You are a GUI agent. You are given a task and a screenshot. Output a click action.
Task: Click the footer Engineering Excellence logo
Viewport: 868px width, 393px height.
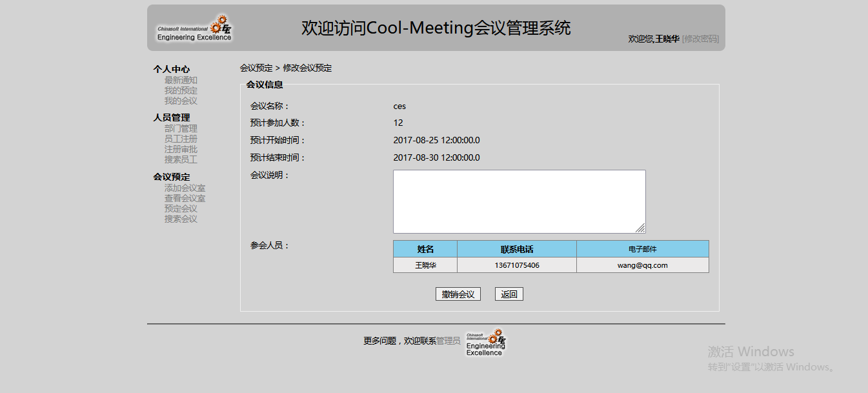pos(485,342)
